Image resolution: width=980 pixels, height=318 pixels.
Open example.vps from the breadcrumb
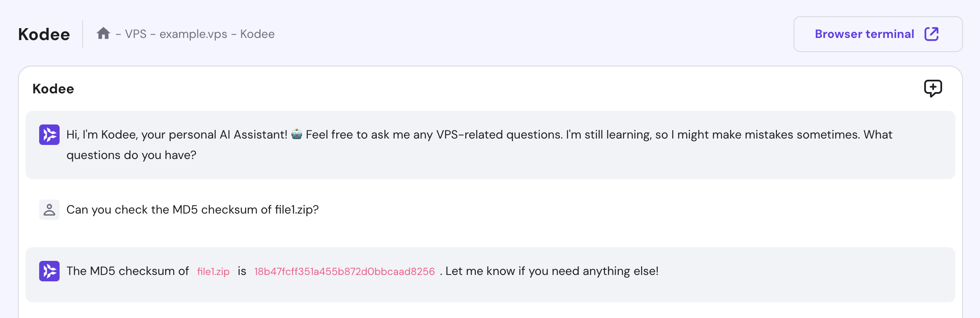193,34
